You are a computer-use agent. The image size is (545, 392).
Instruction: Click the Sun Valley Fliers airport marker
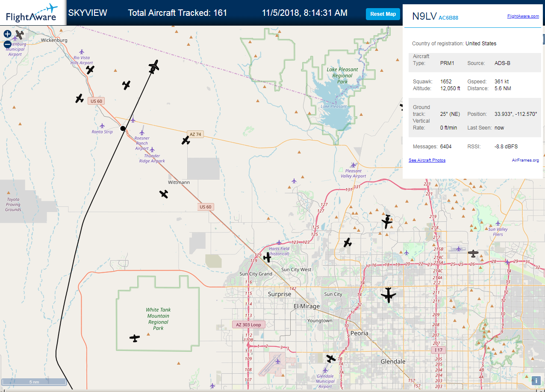(498, 223)
